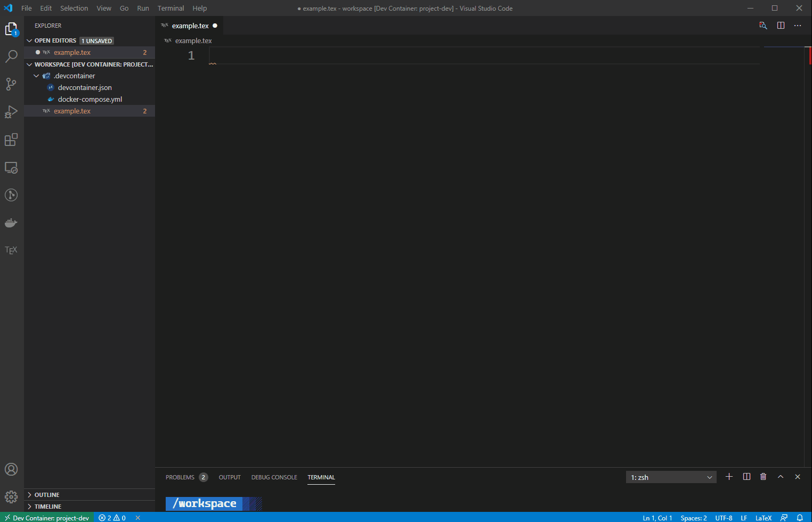Click the Dev Container: project-dev remote indicator
The image size is (812, 522).
click(47, 518)
